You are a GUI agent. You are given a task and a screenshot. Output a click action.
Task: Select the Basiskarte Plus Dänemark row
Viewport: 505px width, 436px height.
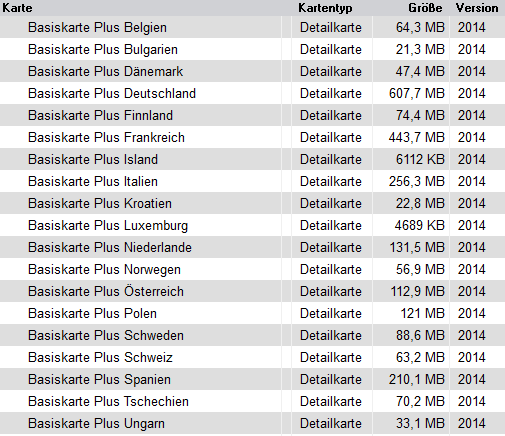click(x=252, y=71)
